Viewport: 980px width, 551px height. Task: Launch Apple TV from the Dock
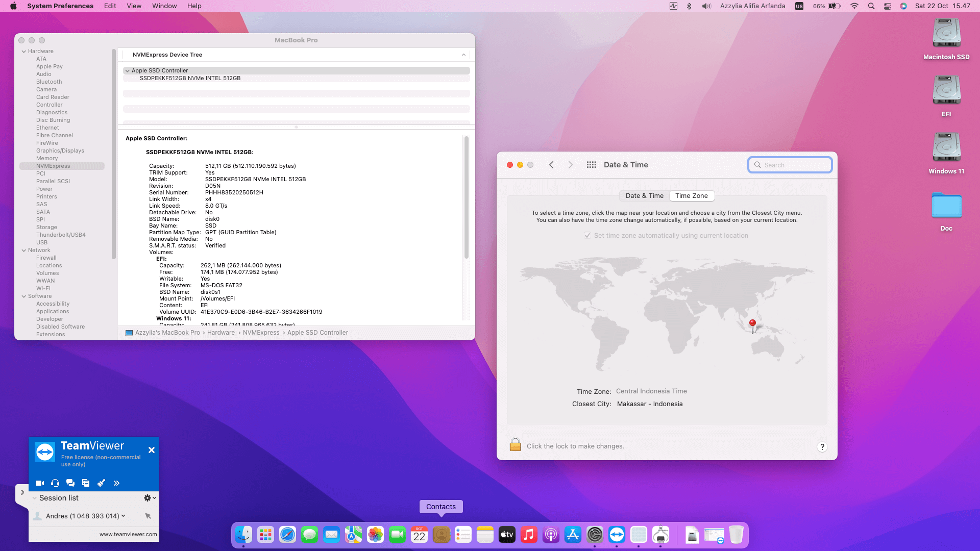click(x=507, y=535)
